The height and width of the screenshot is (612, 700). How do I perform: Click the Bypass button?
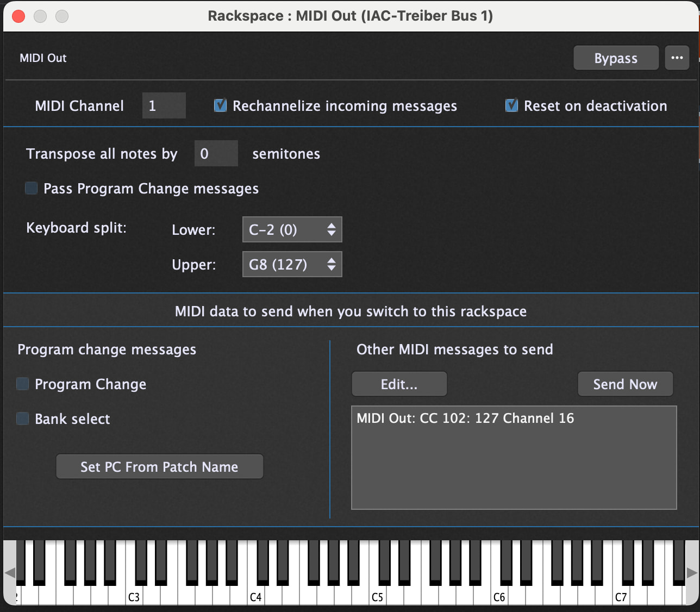pyautogui.click(x=615, y=58)
